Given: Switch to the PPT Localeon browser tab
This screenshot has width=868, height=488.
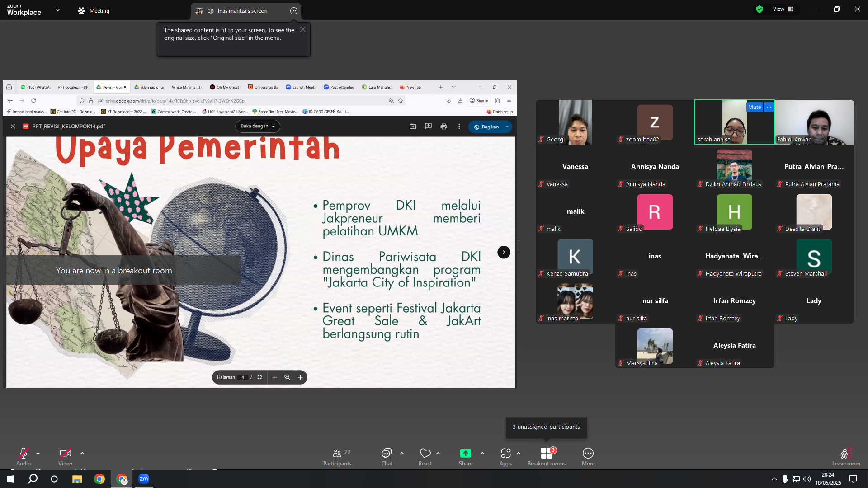Looking at the screenshot, I should pyautogui.click(x=73, y=87).
